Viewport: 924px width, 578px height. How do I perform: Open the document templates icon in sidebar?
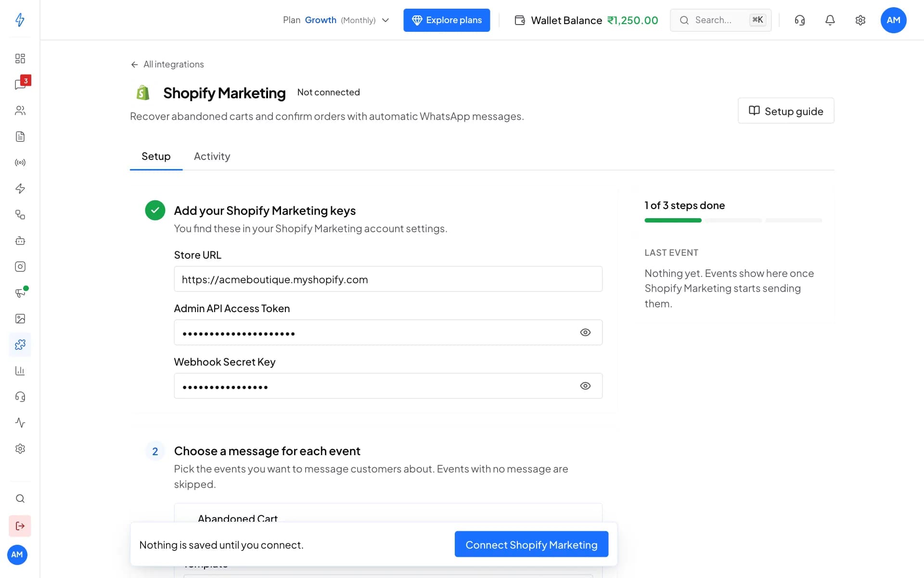[20, 136]
